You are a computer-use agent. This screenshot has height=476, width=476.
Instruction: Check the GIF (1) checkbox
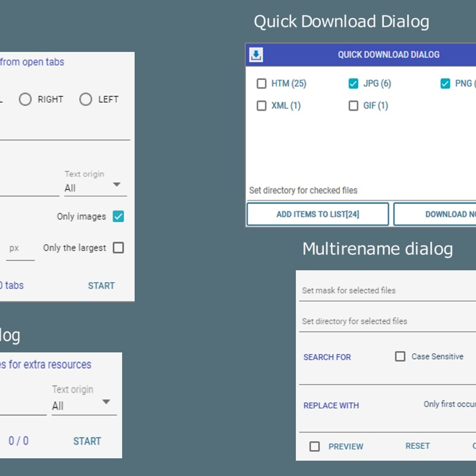pyautogui.click(x=353, y=106)
